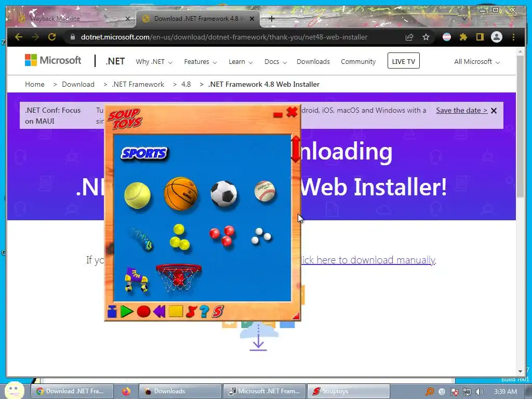Image resolution: width=532 pixels, height=399 pixels.
Task: Open the .NET home link
Action: point(115,61)
